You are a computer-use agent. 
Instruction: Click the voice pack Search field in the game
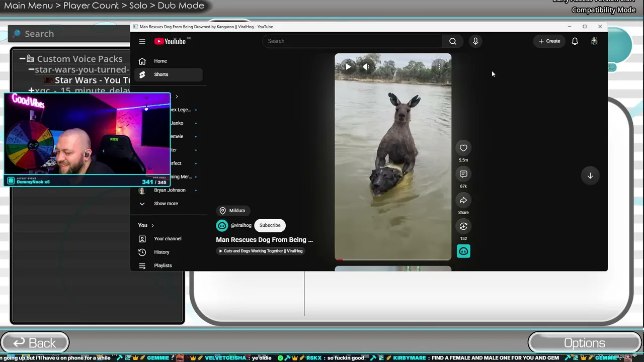pos(69,34)
